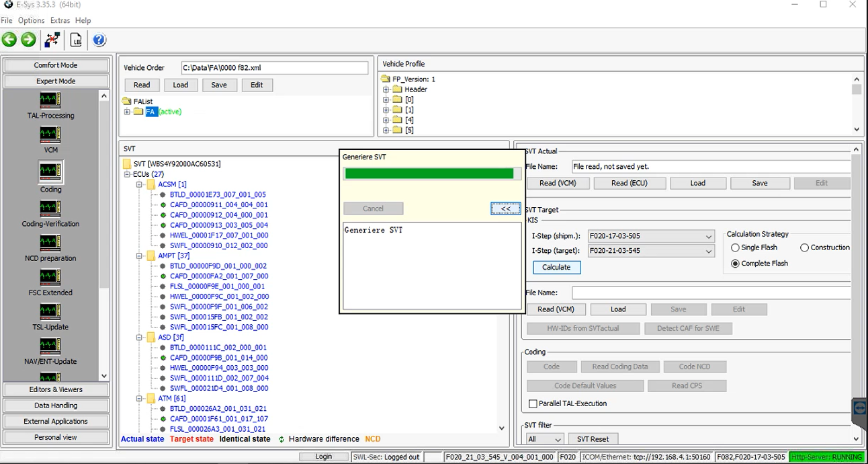Click the FA folder icon

(138, 112)
